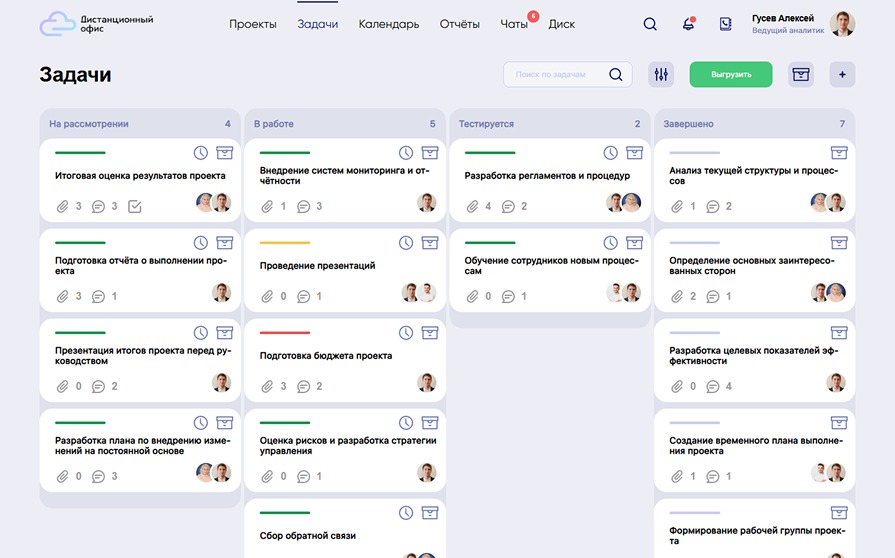Archive the Проведение презентаций task card
The width and height of the screenshot is (895, 558).
pos(430,243)
